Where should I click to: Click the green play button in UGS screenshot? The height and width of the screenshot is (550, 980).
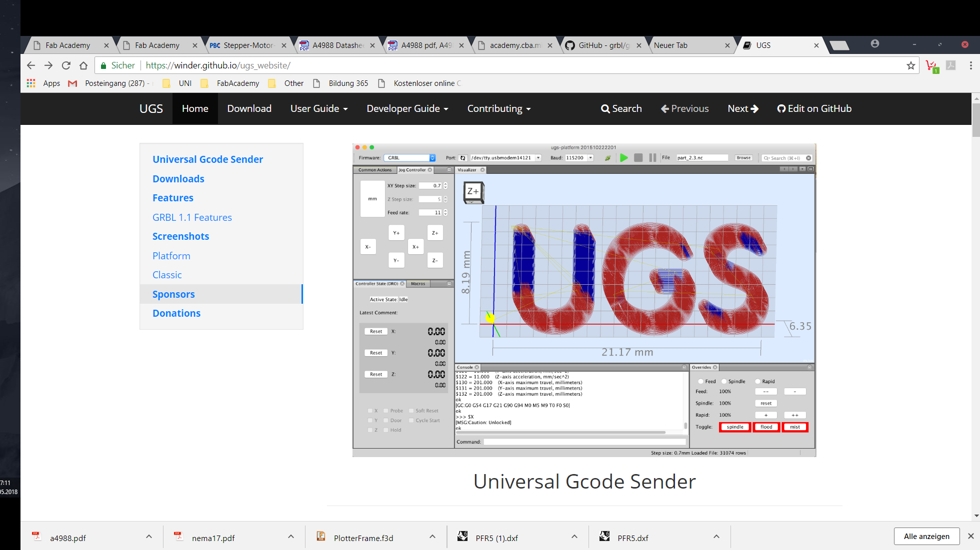click(x=623, y=158)
